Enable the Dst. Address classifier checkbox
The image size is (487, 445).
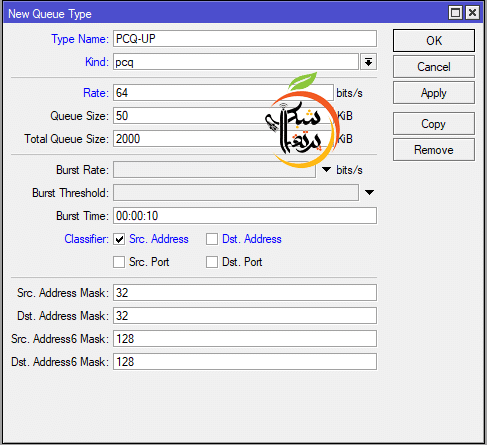[212, 239]
